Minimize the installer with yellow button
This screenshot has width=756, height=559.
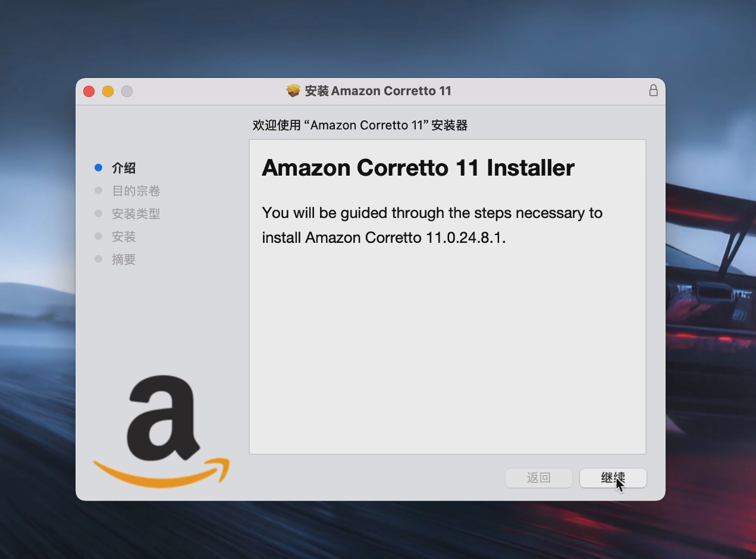(x=108, y=91)
